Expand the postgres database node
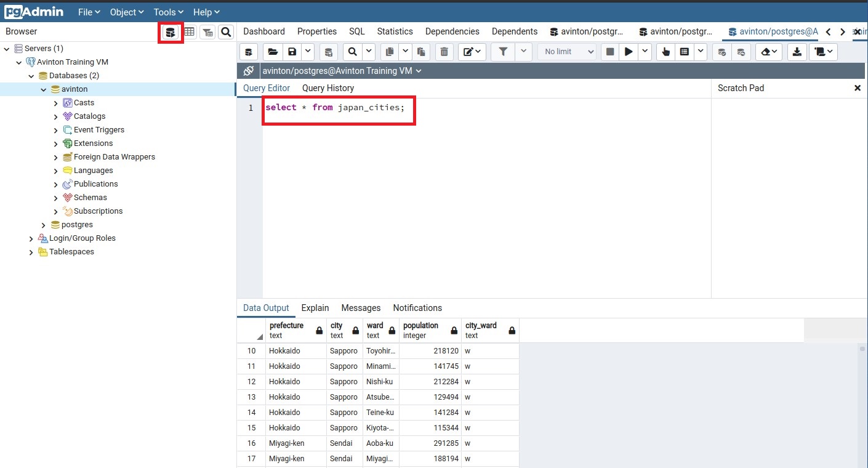The width and height of the screenshot is (868, 468). point(44,225)
